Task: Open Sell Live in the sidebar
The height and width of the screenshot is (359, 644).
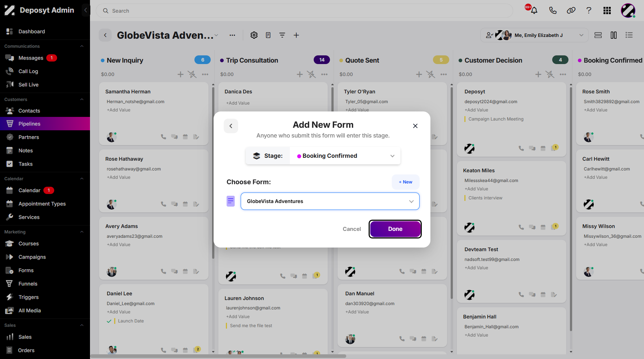Action: [x=45, y=85]
